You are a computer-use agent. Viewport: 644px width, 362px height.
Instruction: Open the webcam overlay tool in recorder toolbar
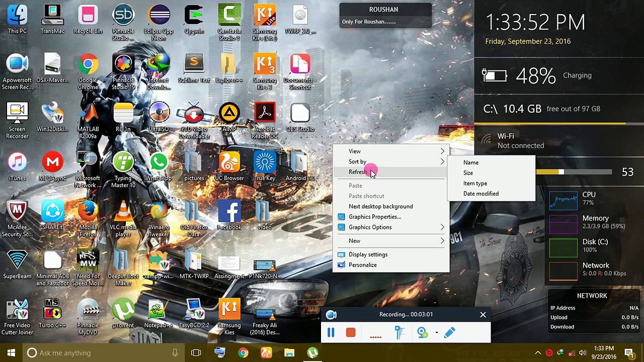(422, 333)
